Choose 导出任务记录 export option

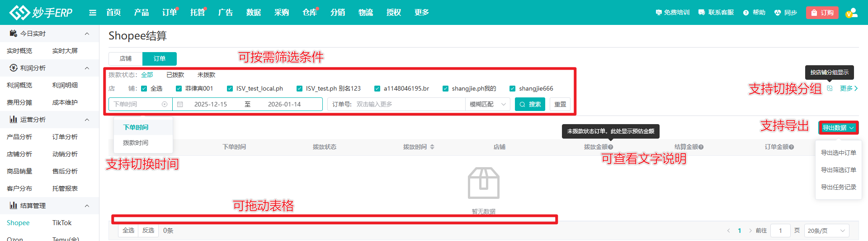[x=839, y=187]
